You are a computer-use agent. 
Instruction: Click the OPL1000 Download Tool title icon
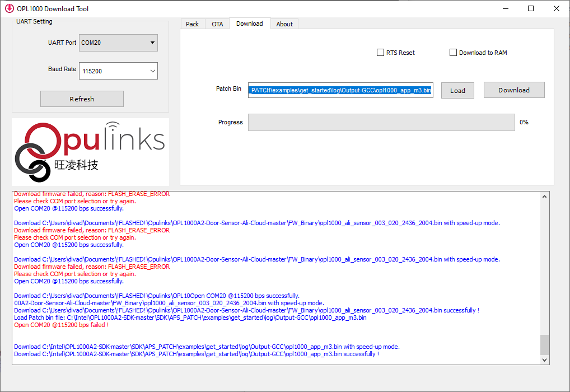[x=9, y=8]
